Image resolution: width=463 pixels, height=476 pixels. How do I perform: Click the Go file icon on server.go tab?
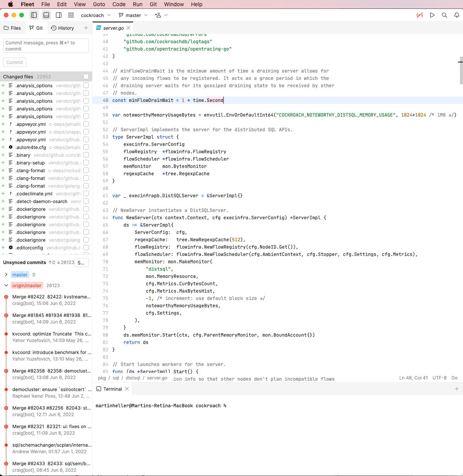pyautogui.click(x=99, y=28)
